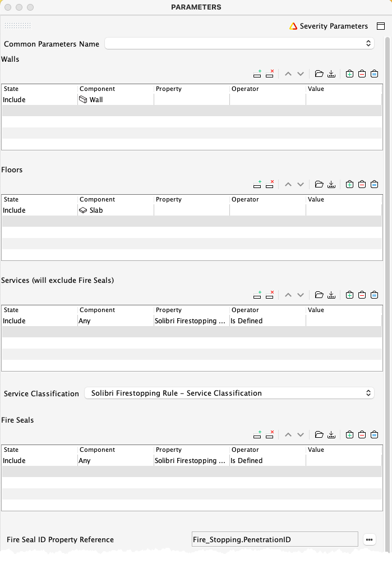
Task: Click green plus box icon in Floors toolbar
Action: [x=349, y=185]
